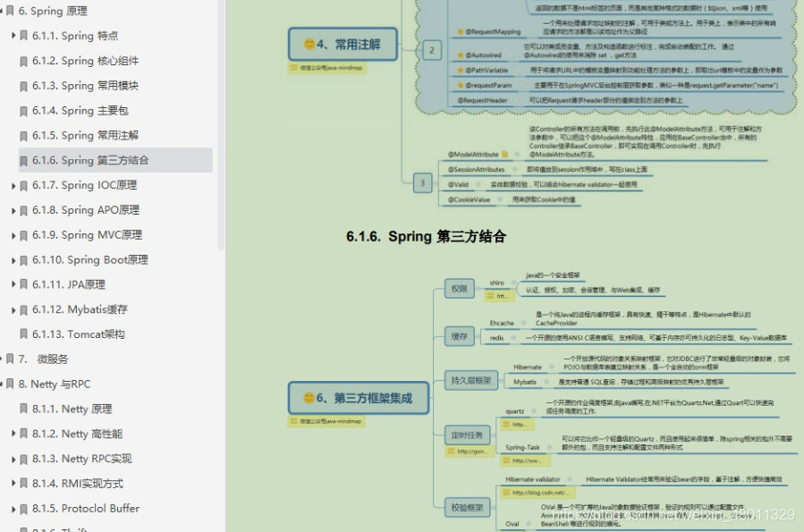804x532 pixels.
Task: Click the 缓存 mind map node
Action: coord(459,336)
